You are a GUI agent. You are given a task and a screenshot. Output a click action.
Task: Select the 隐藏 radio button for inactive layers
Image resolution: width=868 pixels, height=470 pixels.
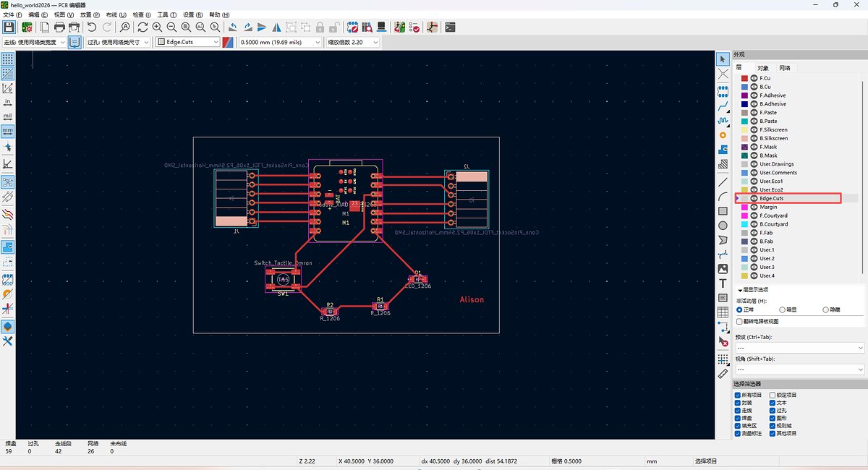pos(826,310)
